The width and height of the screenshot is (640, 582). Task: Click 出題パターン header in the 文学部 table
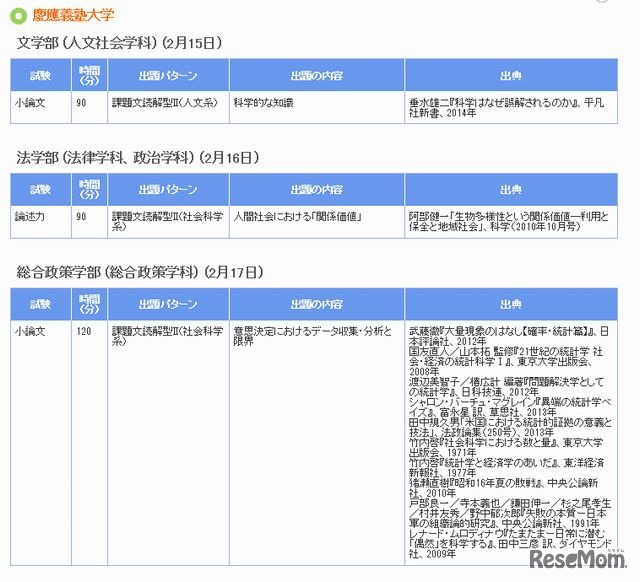168,75
